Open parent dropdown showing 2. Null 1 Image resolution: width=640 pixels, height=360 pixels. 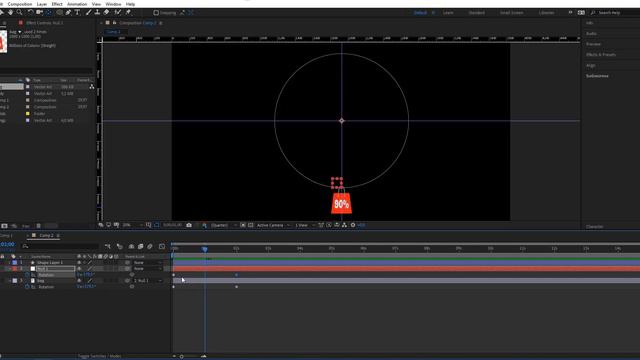click(147, 281)
